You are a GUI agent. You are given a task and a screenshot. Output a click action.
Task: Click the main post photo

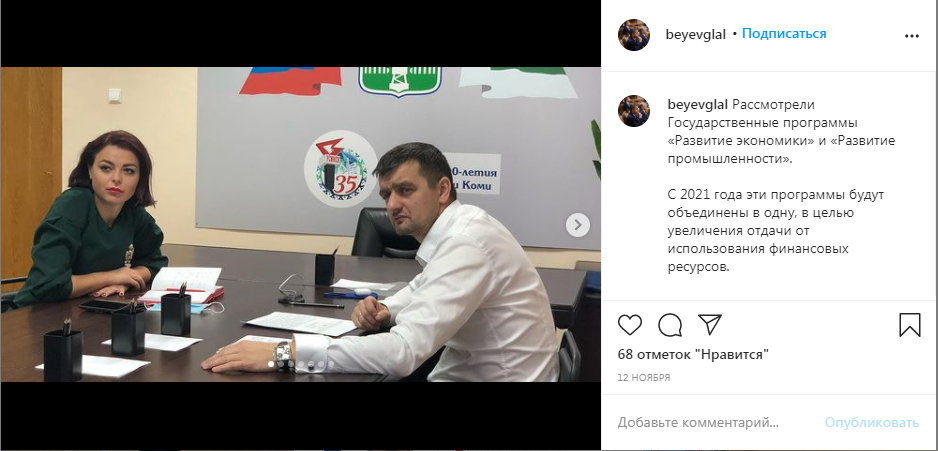(300, 224)
